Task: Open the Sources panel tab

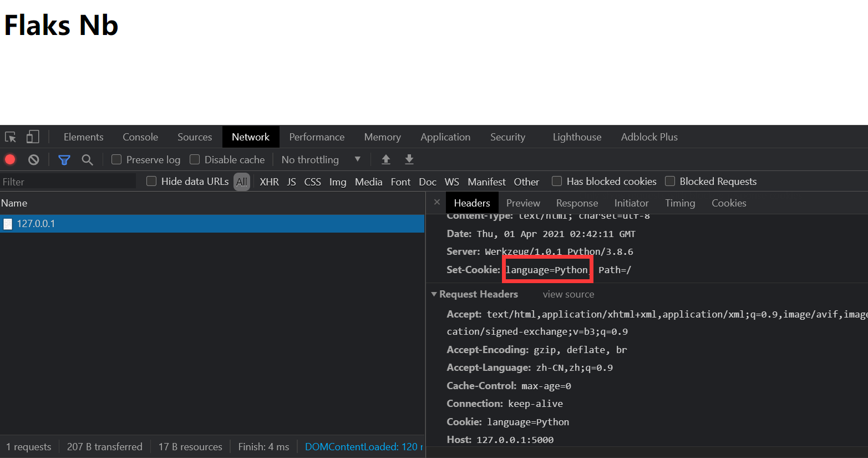Action: click(195, 137)
